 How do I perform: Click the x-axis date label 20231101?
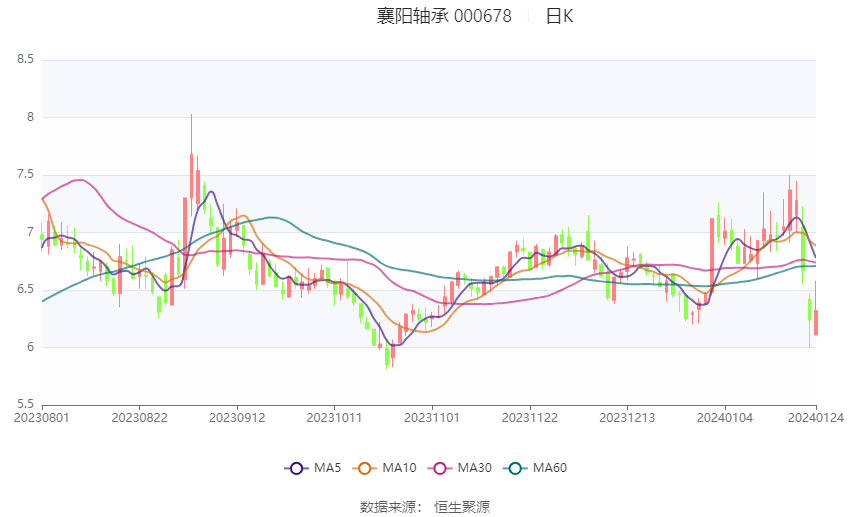pyautogui.click(x=432, y=418)
